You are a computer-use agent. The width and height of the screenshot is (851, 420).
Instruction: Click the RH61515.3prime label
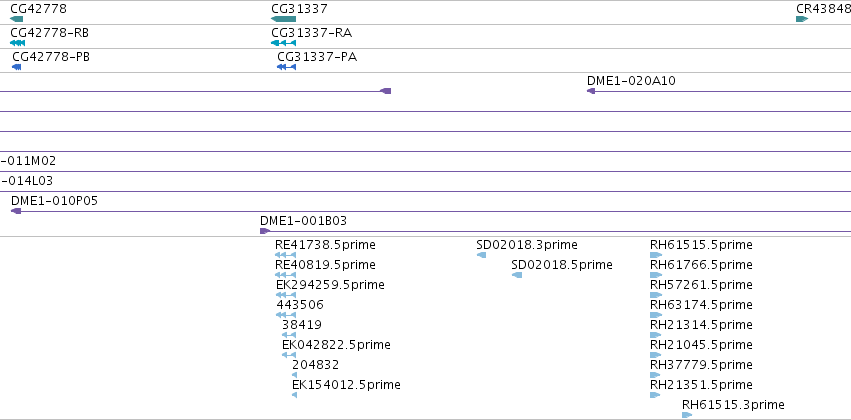[733, 405]
